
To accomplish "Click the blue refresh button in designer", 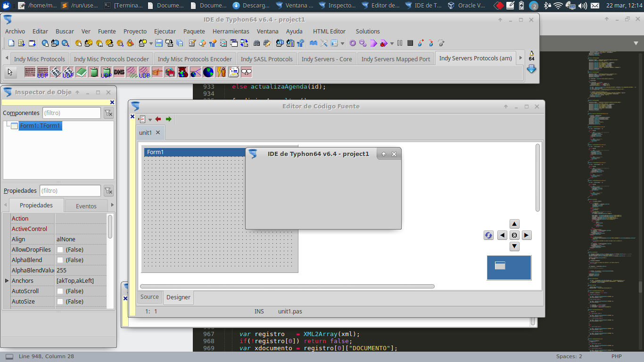I will (x=488, y=235).
